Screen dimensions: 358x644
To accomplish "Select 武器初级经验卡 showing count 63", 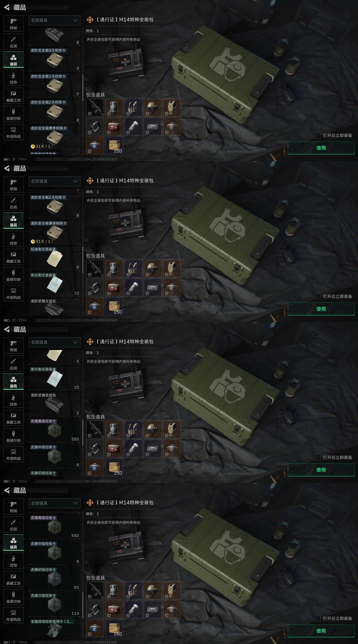I will click(x=55, y=579).
